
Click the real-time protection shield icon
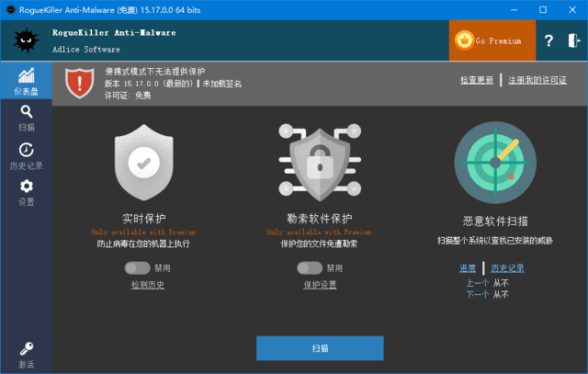144,163
